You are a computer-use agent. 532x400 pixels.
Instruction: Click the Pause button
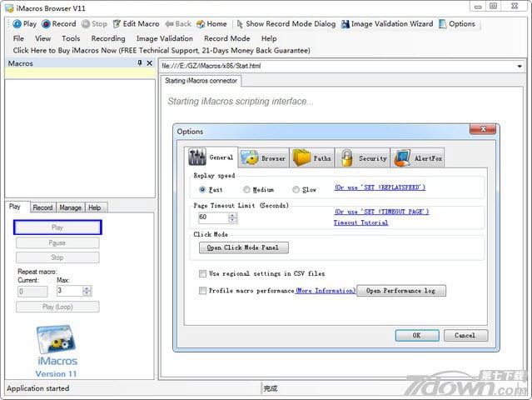tap(57, 242)
